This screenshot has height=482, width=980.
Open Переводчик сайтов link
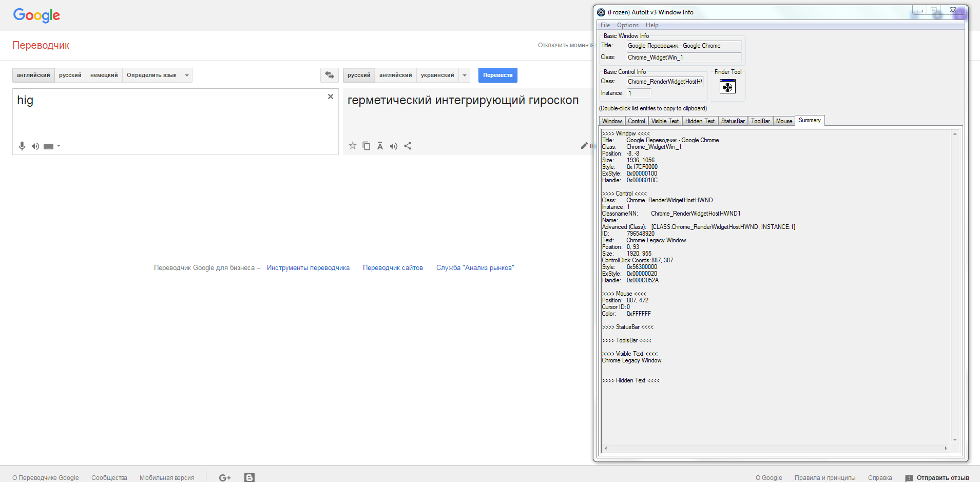point(393,268)
